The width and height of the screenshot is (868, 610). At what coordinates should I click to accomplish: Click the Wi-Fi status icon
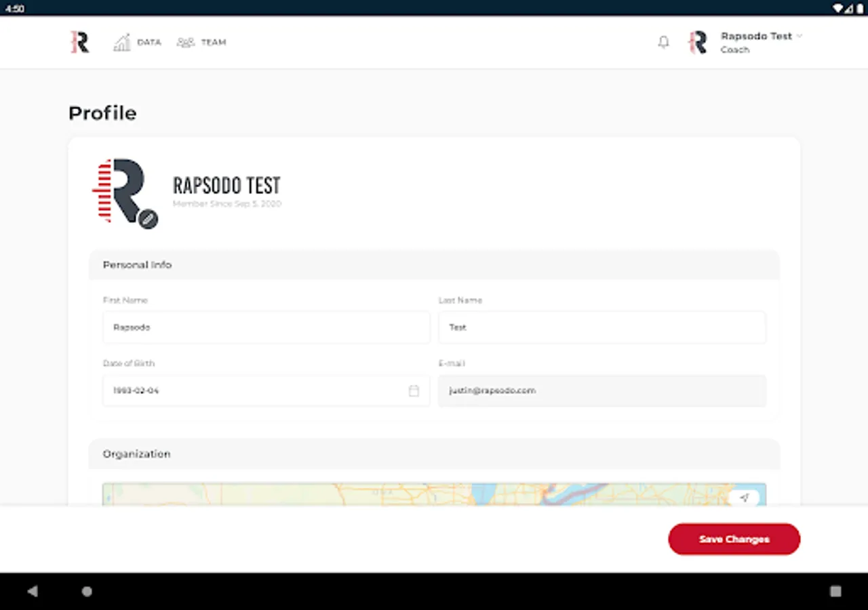click(838, 9)
